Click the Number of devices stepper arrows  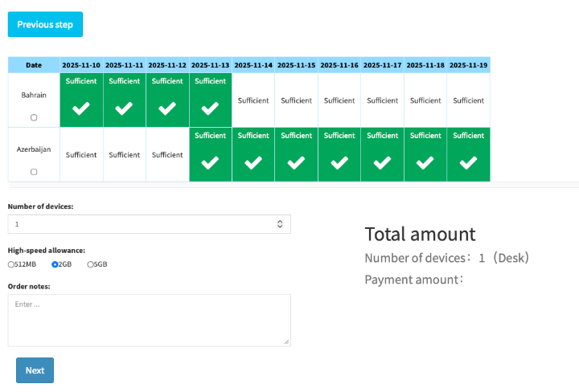point(280,224)
